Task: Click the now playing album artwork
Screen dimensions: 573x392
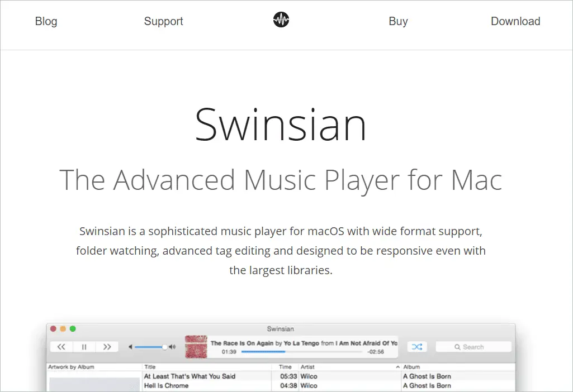Action: tap(196, 347)
